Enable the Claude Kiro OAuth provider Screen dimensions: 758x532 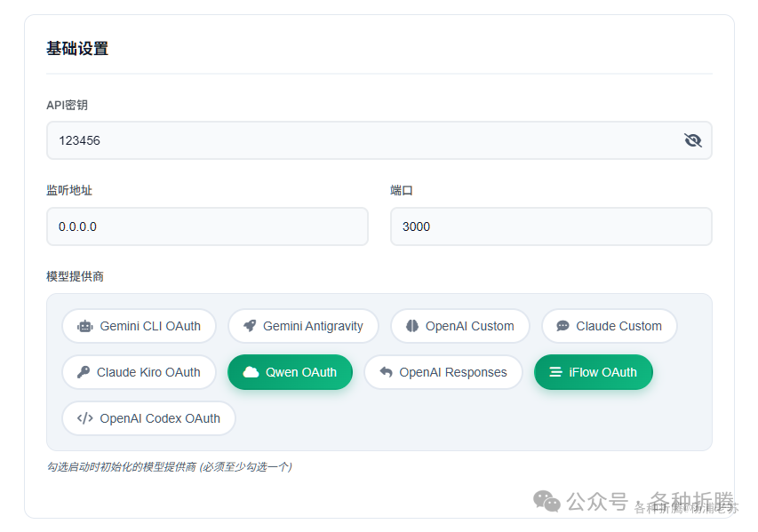139,372
